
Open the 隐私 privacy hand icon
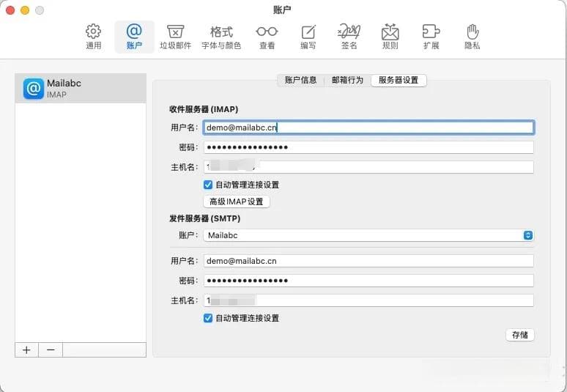(472, 37)
